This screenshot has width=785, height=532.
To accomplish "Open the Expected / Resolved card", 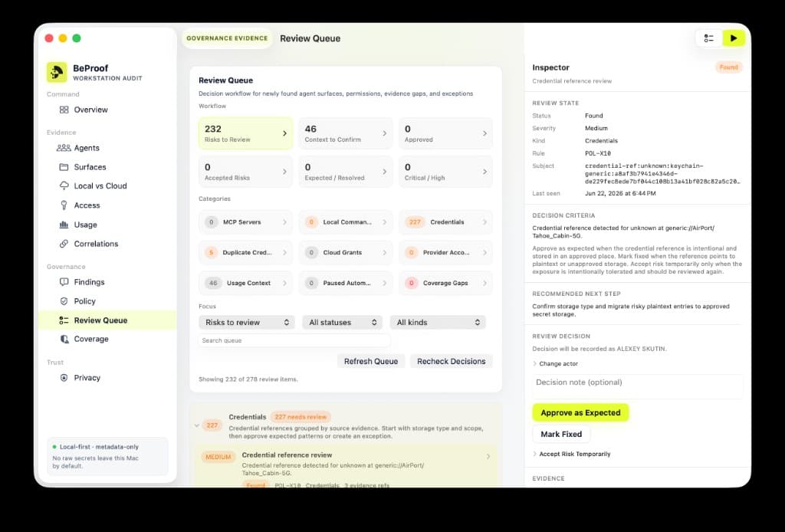I will click(x=346, y=172).
